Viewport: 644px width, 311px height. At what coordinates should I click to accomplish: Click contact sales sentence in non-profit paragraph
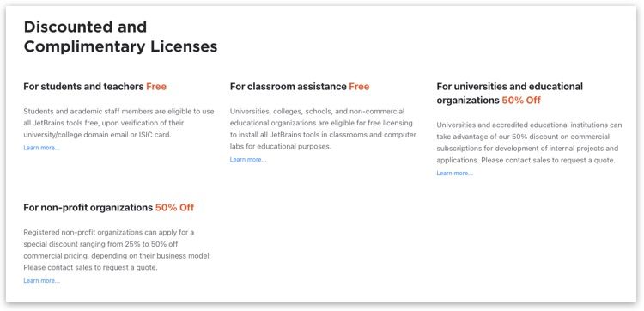(90, 268)
